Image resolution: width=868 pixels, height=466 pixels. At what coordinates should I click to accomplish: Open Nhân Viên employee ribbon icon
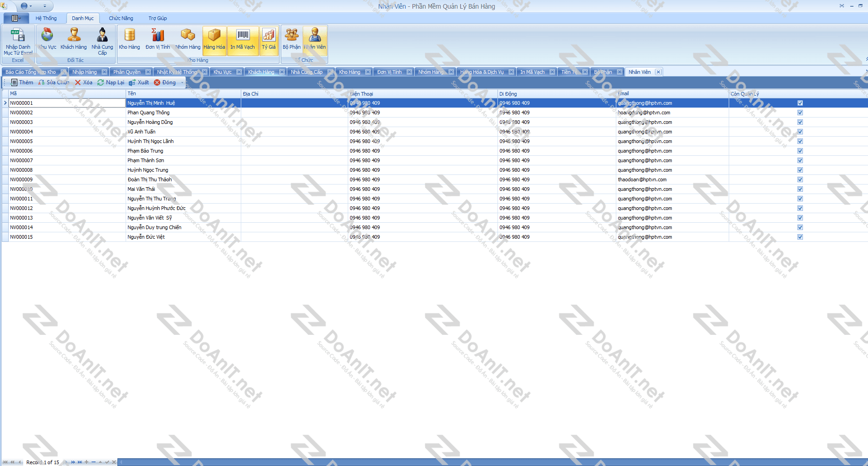click(x=315, y=41)
